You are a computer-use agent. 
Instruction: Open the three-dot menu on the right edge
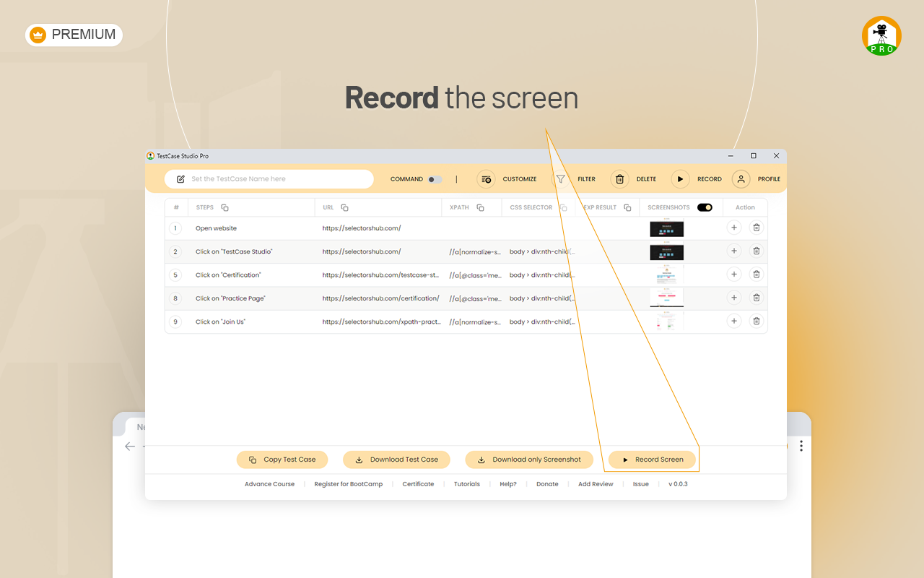(x=801, y=446)
